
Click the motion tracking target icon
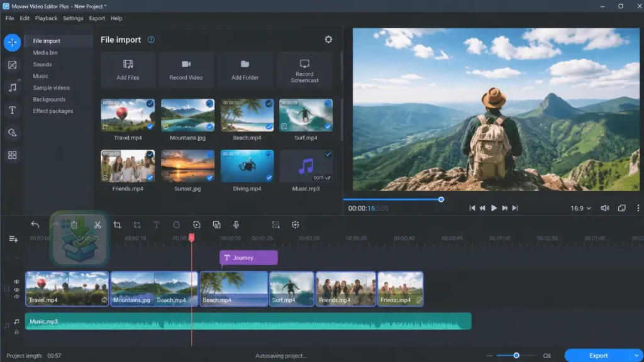(x=296, y=225)
